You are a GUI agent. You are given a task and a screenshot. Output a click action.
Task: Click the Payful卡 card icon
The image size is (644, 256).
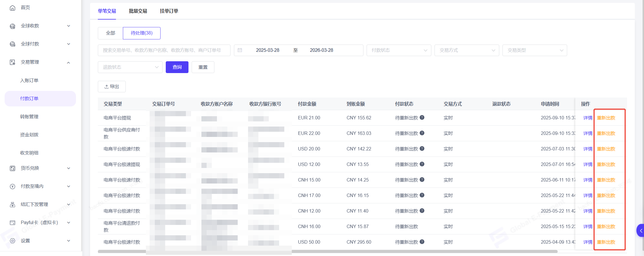tap(12, 223)
